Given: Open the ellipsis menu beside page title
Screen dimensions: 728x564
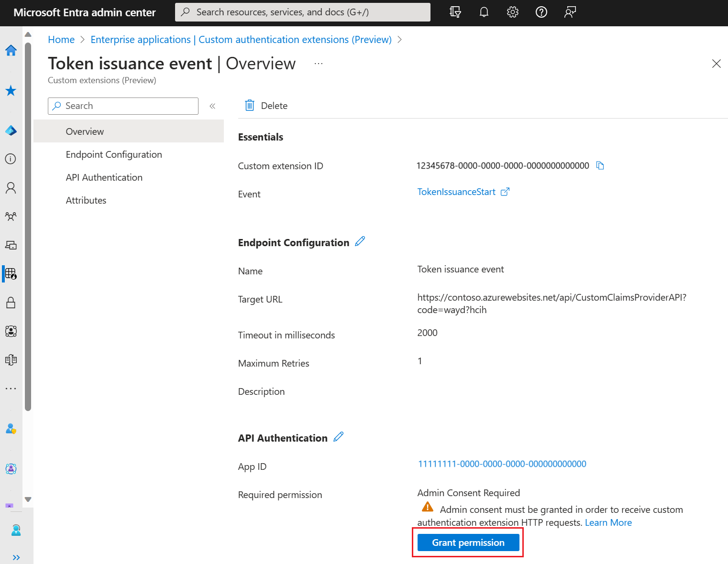Looking at the screenshot, I should (319, 64).
